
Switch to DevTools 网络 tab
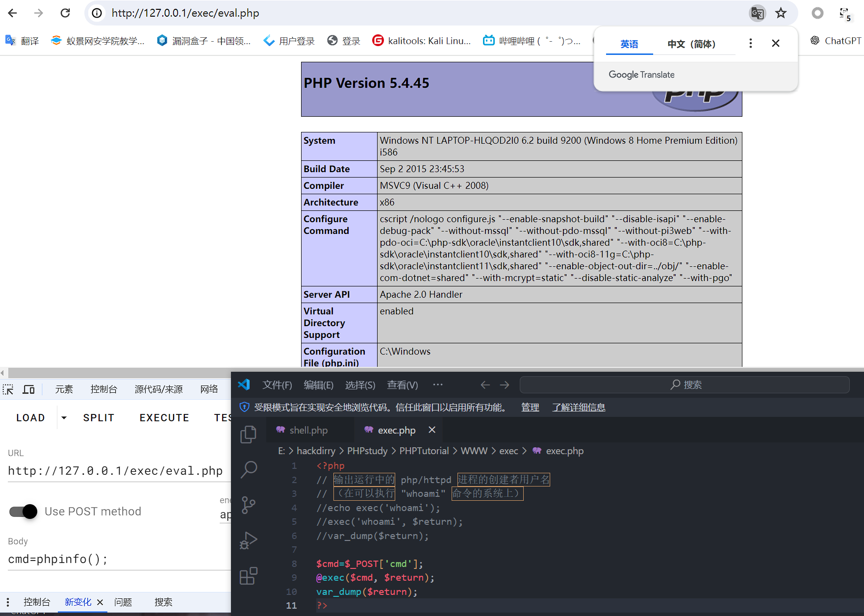click(x=209, y=389)
